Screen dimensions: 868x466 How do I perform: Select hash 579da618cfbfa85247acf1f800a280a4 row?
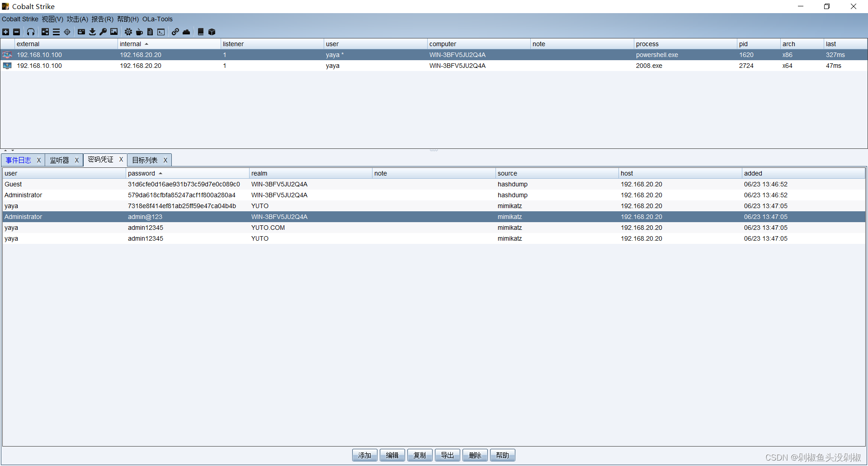point(434,195)
